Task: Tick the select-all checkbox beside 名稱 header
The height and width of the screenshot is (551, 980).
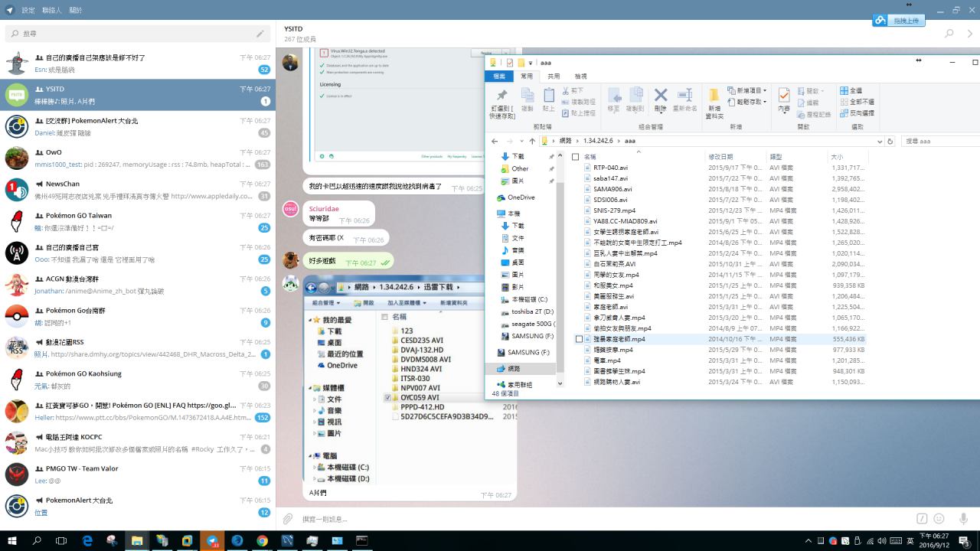Action: point(576,157)
